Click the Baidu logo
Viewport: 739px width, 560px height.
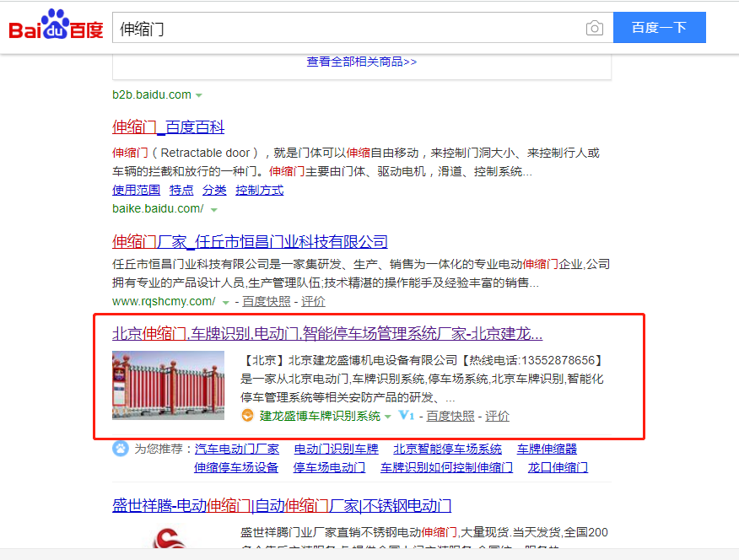tap(56, 27)
